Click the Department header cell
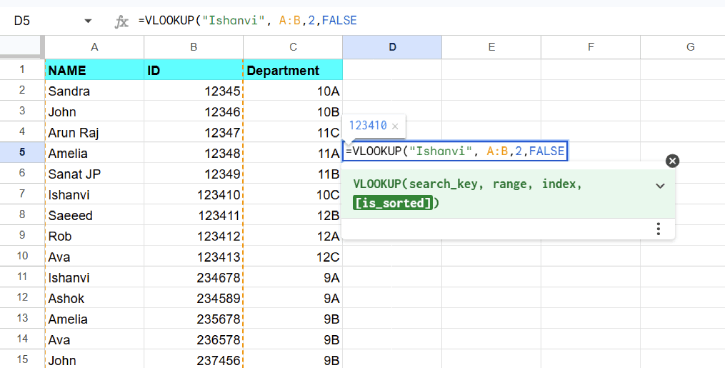The height and width of the screenshot is (368, 725). coord(293,70)
